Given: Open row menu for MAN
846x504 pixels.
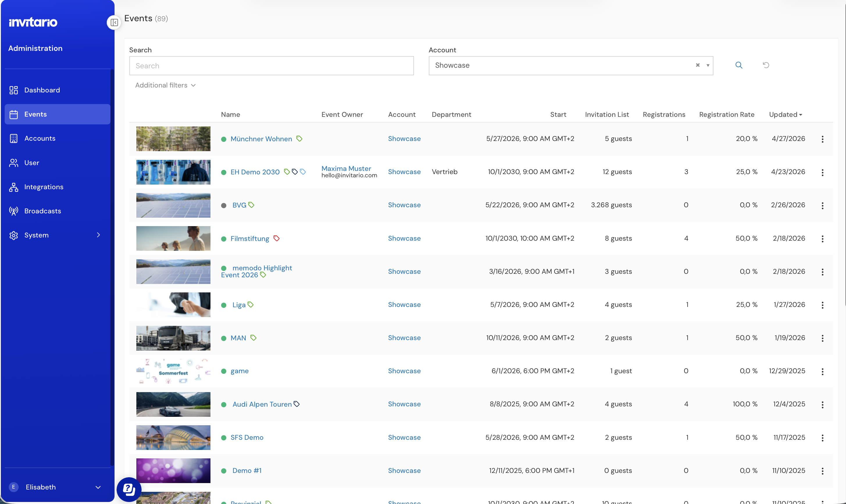Looking at the screenshot, I should [822, 338].
